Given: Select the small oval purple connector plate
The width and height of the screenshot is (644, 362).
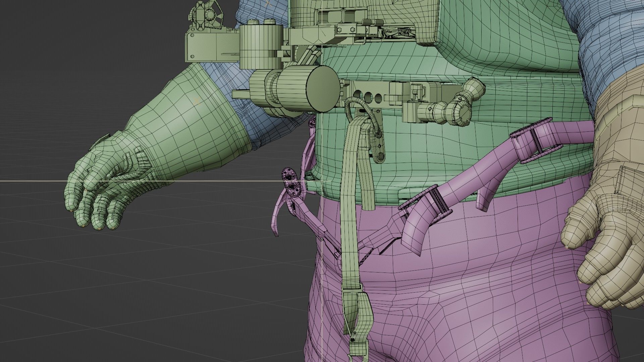Looking at the screenshot, I should 290,181.
